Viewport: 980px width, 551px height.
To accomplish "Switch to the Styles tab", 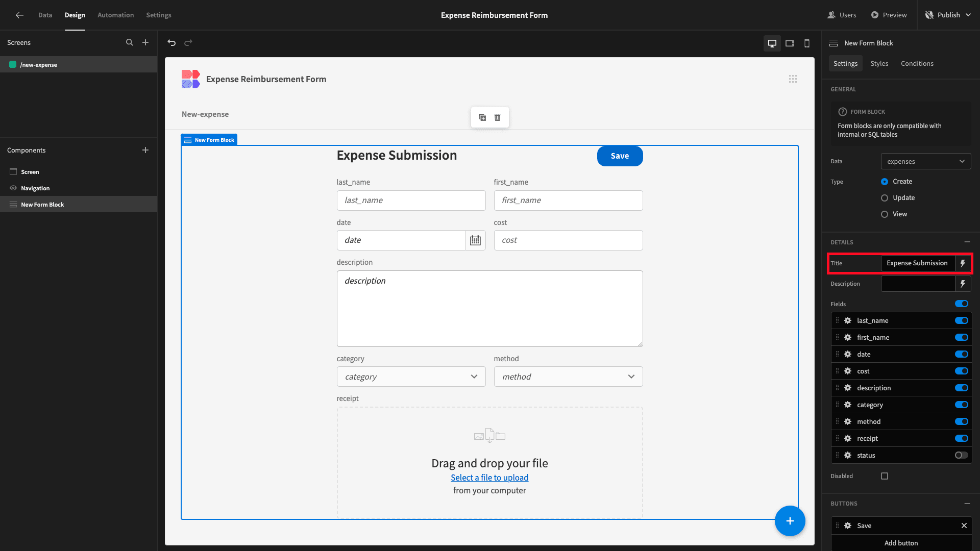I will (879, 63).
